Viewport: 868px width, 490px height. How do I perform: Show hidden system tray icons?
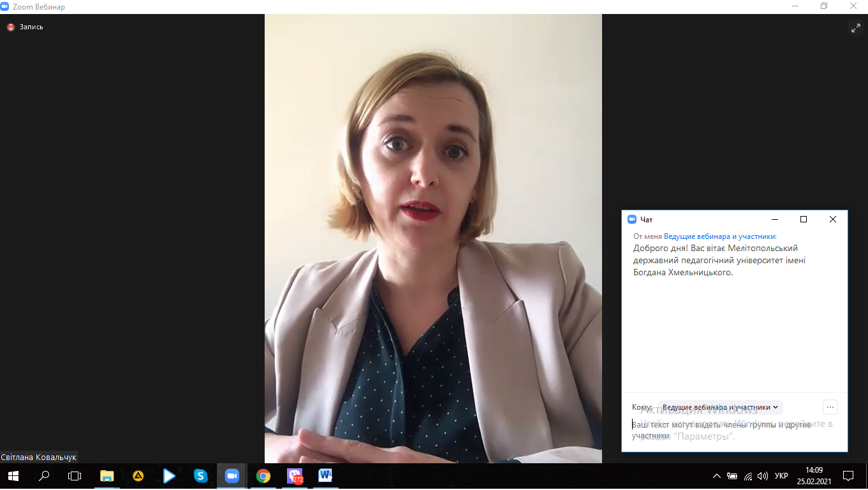click(717, 476)
